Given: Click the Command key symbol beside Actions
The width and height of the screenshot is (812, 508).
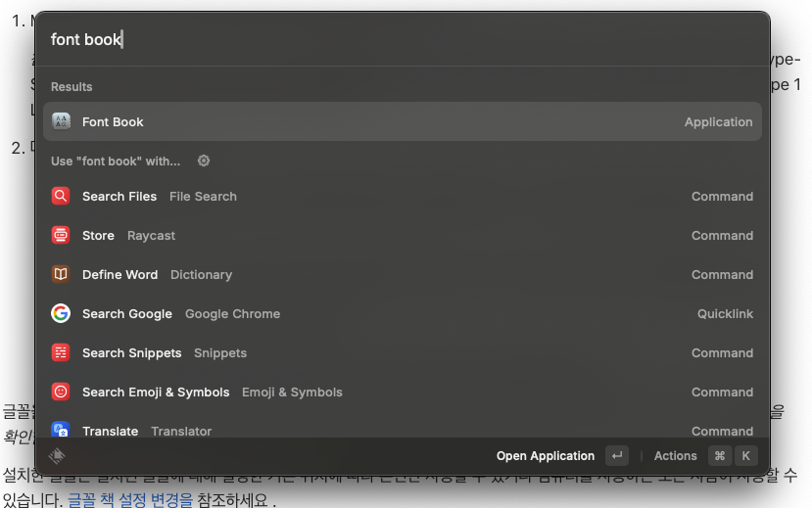Looking at the screenshot, I should point(720,456).
